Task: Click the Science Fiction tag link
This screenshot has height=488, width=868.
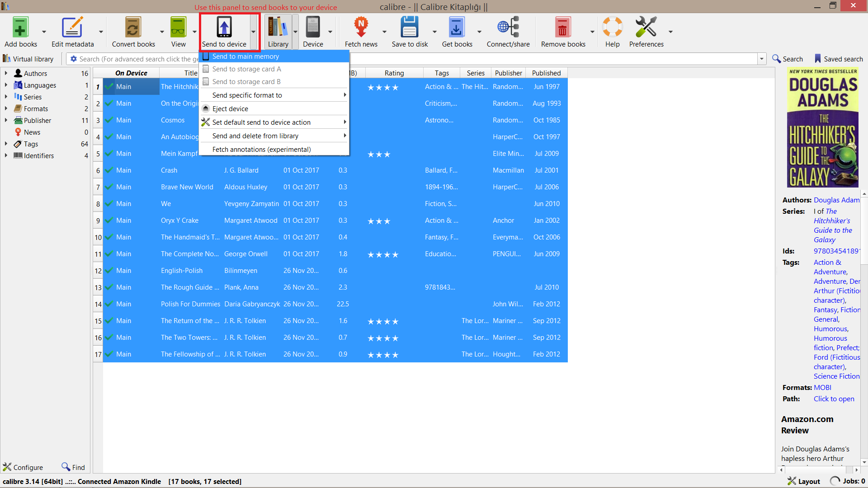Action: pyautogui.click(x=836, y=376)
